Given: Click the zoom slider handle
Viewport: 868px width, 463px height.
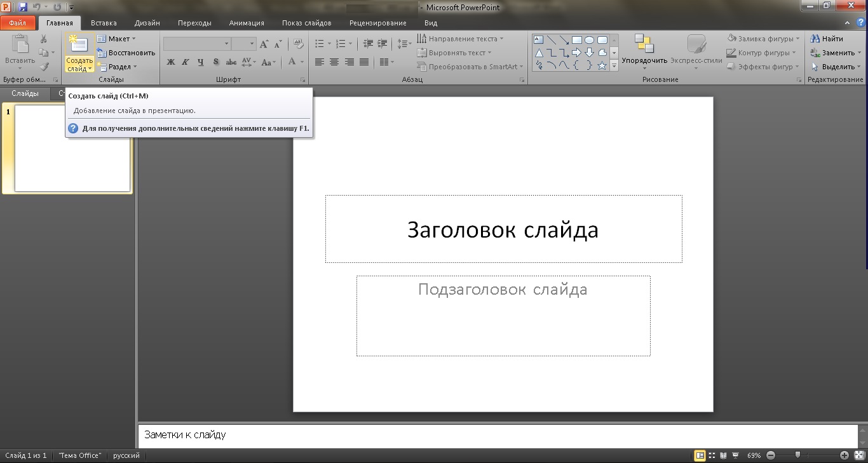Looking at the screenshot, I should coord(797,455).
